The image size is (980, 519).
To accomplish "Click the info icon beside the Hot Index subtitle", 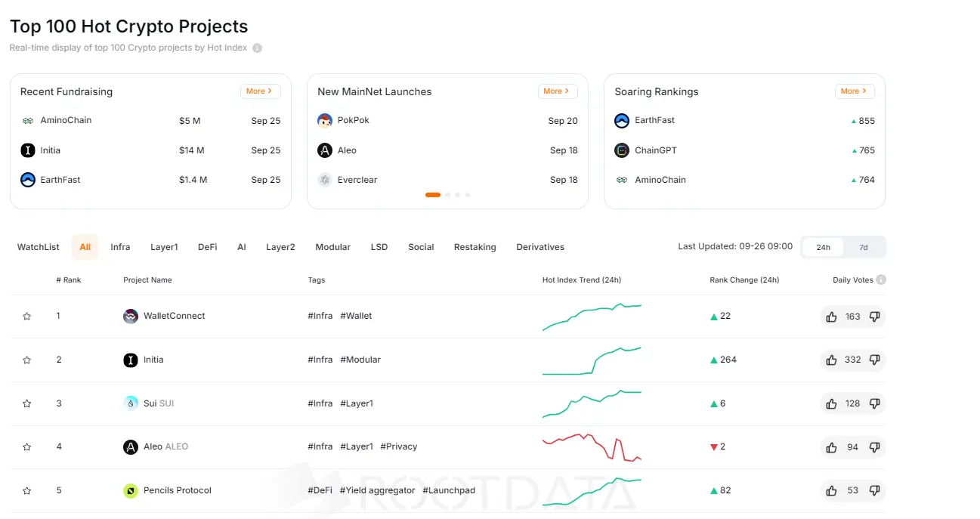I will 256,48.
